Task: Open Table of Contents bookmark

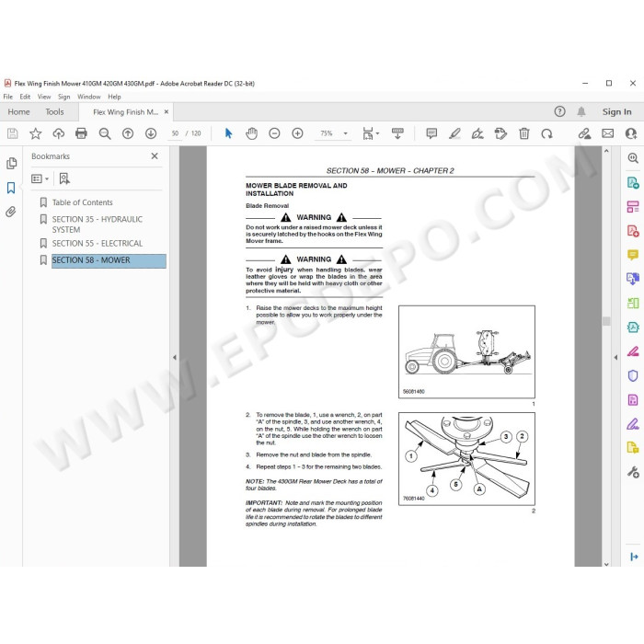Action: 82,202
